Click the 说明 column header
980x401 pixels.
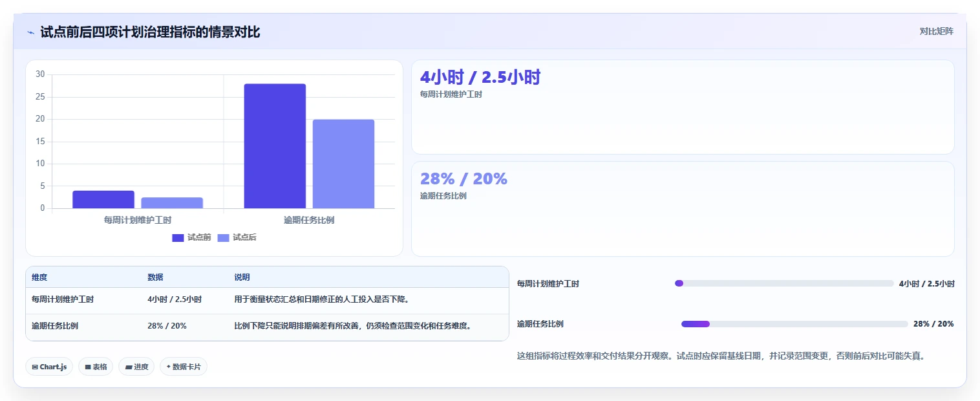coord(242,277)
